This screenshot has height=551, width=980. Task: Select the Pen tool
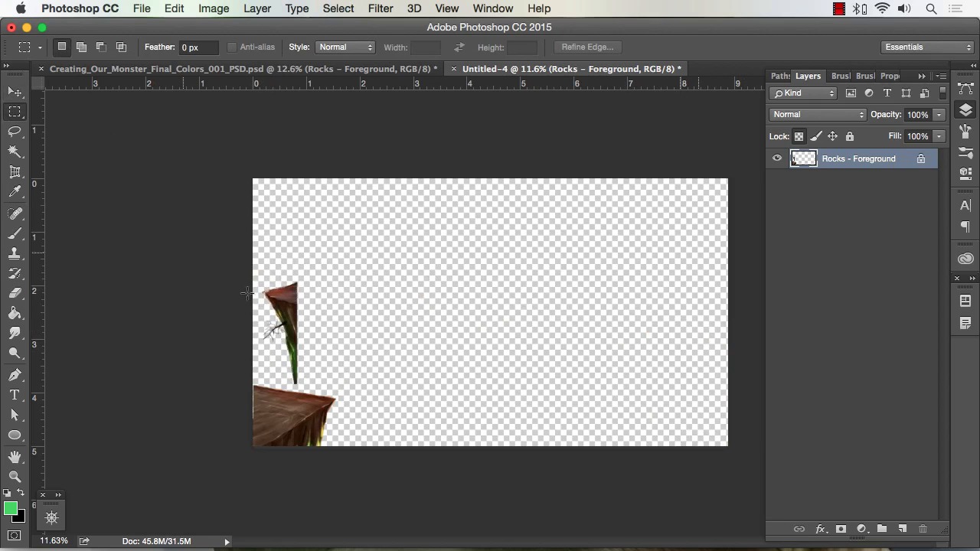click(x=15, y=375)
